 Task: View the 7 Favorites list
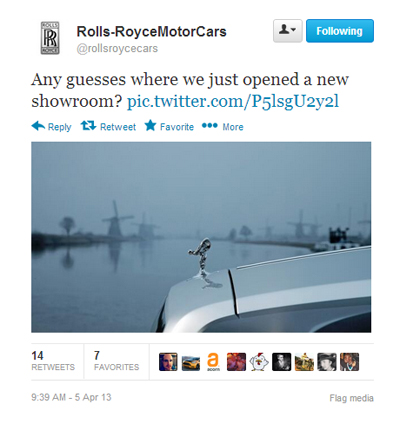tap(116, 361)
